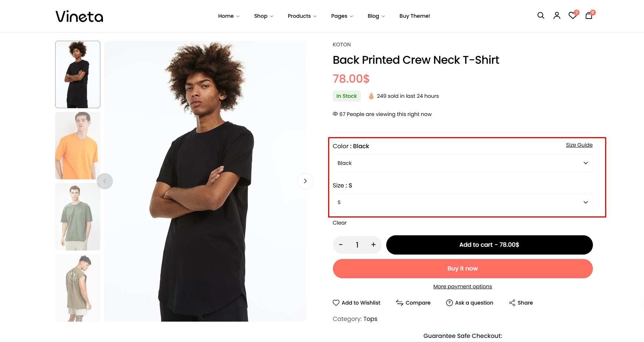Click Add to cart - 78.00$ button
Viewport: 644px width, 342px height.
[x=489, y=245]
